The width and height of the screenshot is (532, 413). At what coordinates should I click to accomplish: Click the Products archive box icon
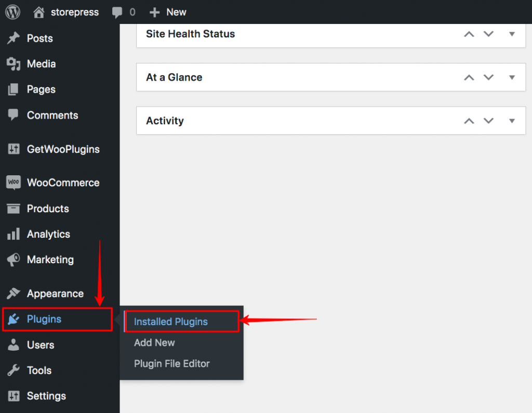click(14, 209)
